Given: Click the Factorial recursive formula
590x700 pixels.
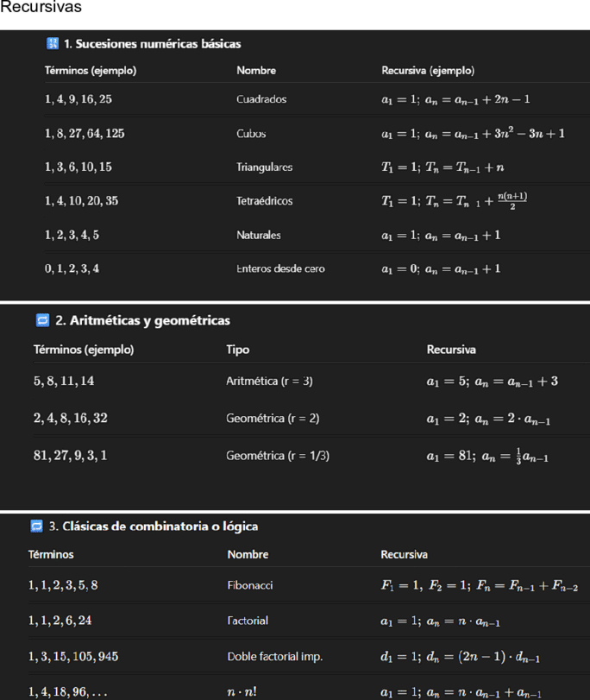Looking at the screenshot, I should click(440, 621).
